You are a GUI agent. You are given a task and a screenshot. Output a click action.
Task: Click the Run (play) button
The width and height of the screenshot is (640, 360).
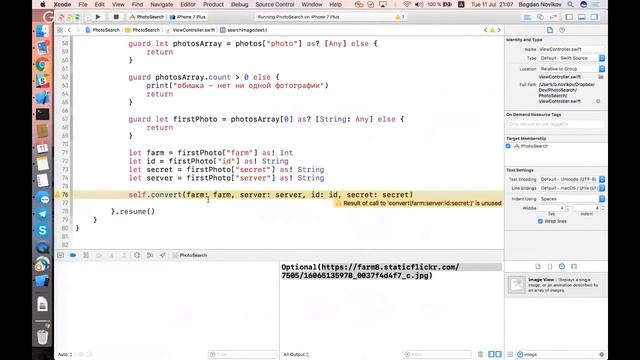tap(98, 17)
